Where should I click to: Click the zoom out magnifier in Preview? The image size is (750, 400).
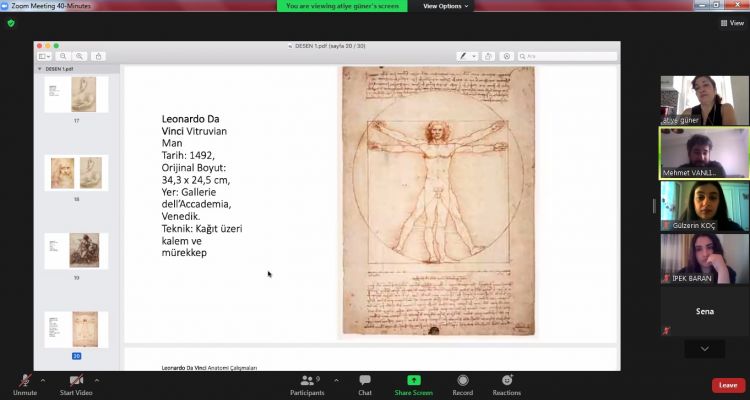[63, 56]
